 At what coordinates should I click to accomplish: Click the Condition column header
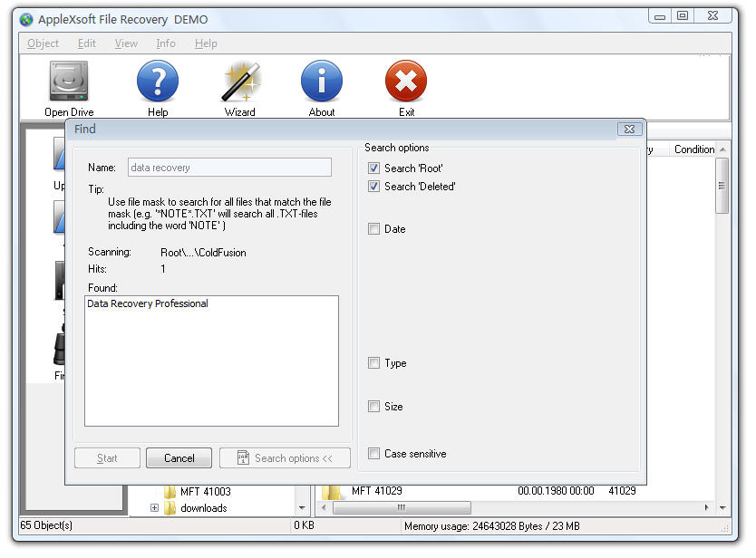click(694, 149)
